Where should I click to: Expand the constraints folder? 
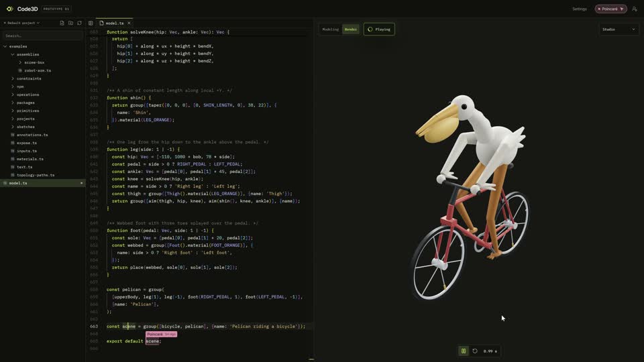[x=13, y=78]
